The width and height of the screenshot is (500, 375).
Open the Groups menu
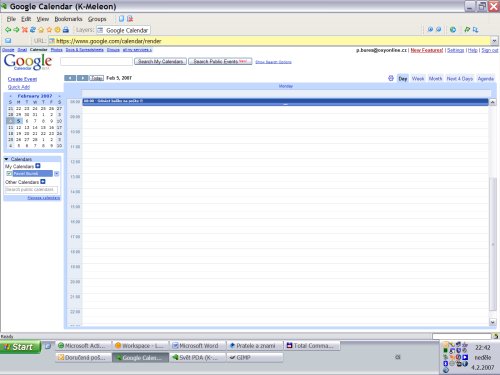97,19
